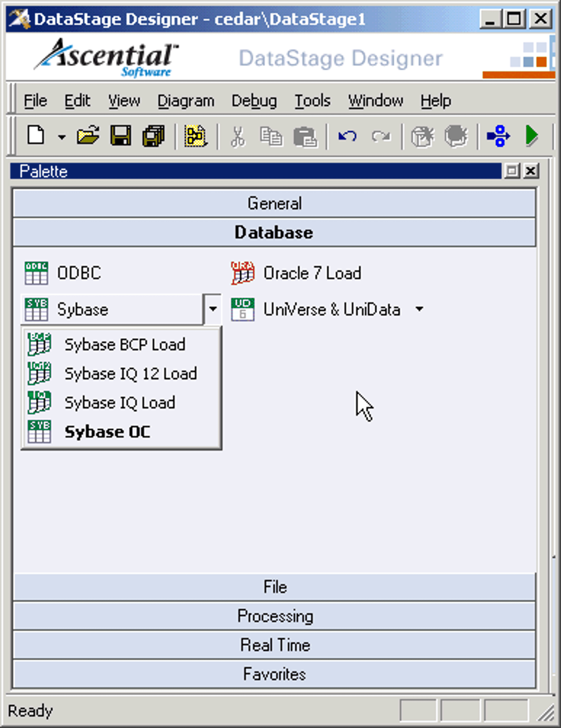Close the Palette panel
561x728 pixels.
click(531, 171)
